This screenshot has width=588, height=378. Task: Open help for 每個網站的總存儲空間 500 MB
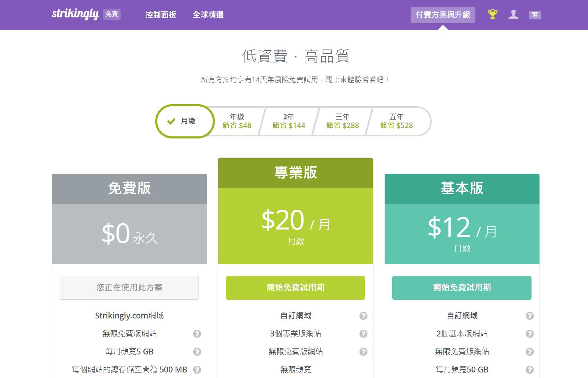coord(197,370)
